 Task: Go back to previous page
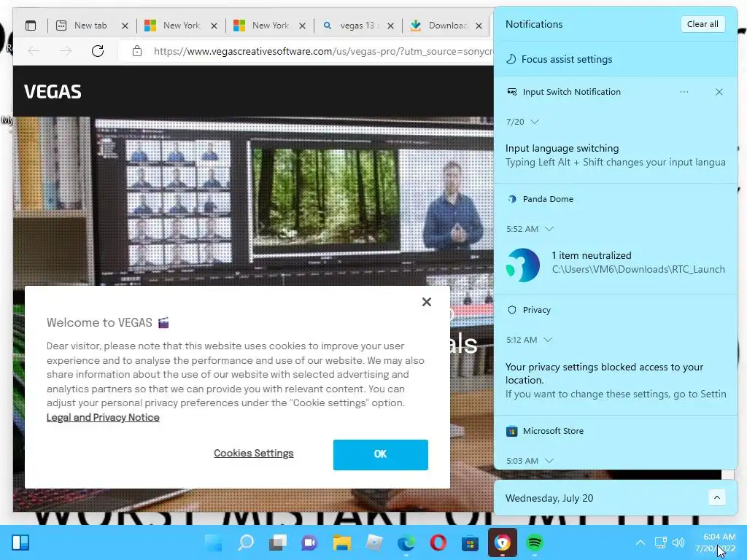pyautogui.click(x=34, y=51)
